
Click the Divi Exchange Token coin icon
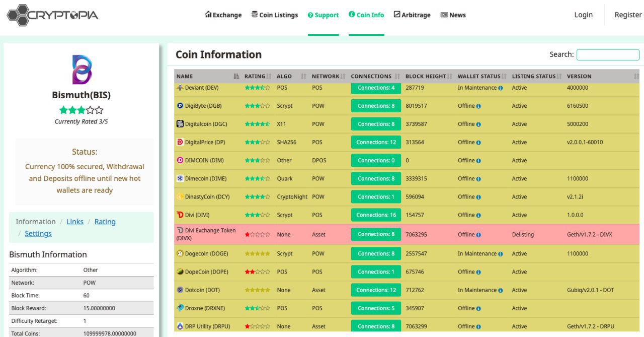coord(180,230)
